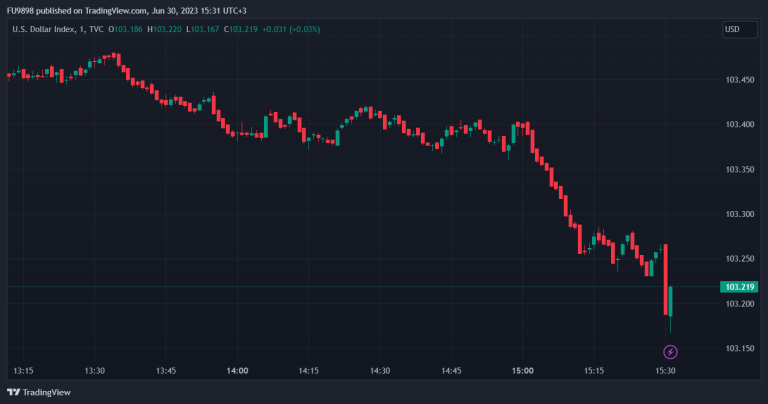The height and width of the screenshot is (404, 768).
Task: Click the green 103.219 current price label
Action: pos(738,287)
